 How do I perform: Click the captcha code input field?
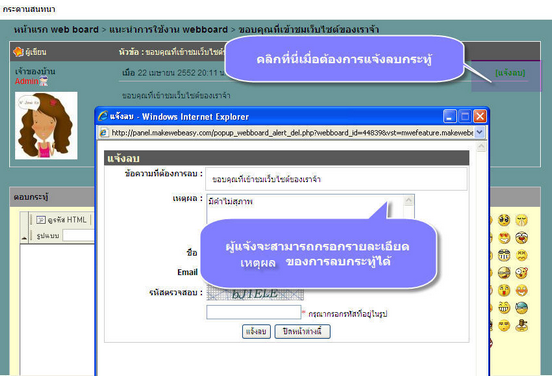pyautogui.click(x=254, y=312)
